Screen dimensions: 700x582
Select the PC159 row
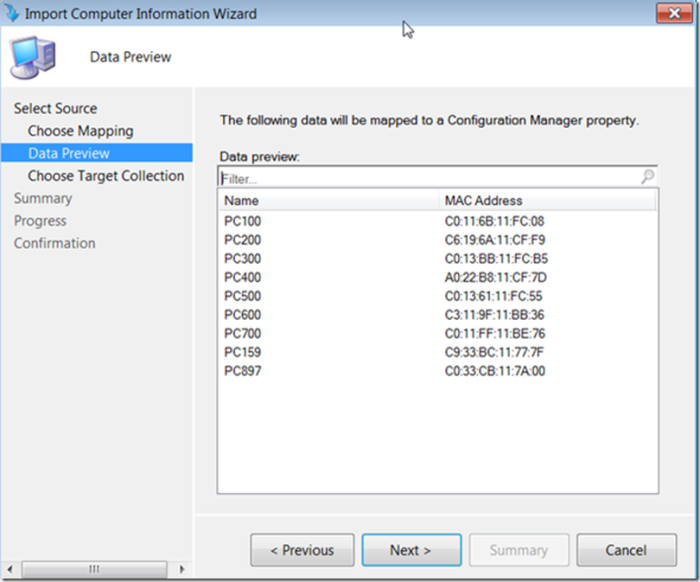(x=438, y=353)
